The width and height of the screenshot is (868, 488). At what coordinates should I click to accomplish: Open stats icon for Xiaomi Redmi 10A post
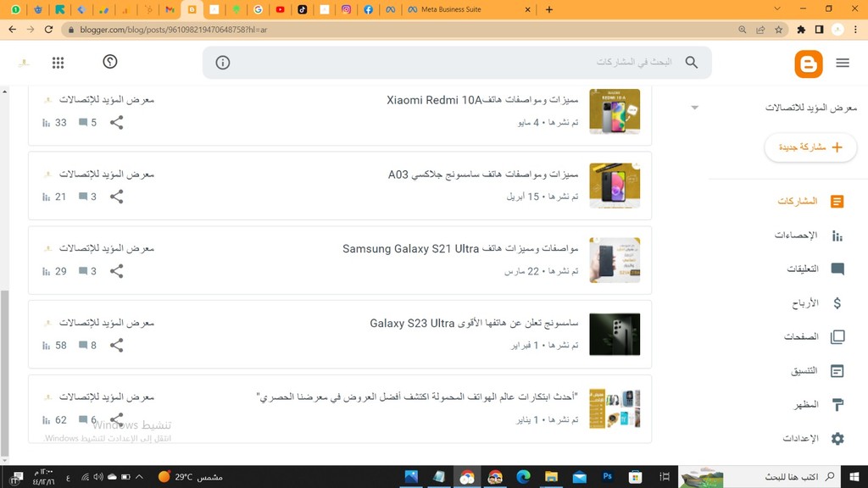click(x=47, y=123)
